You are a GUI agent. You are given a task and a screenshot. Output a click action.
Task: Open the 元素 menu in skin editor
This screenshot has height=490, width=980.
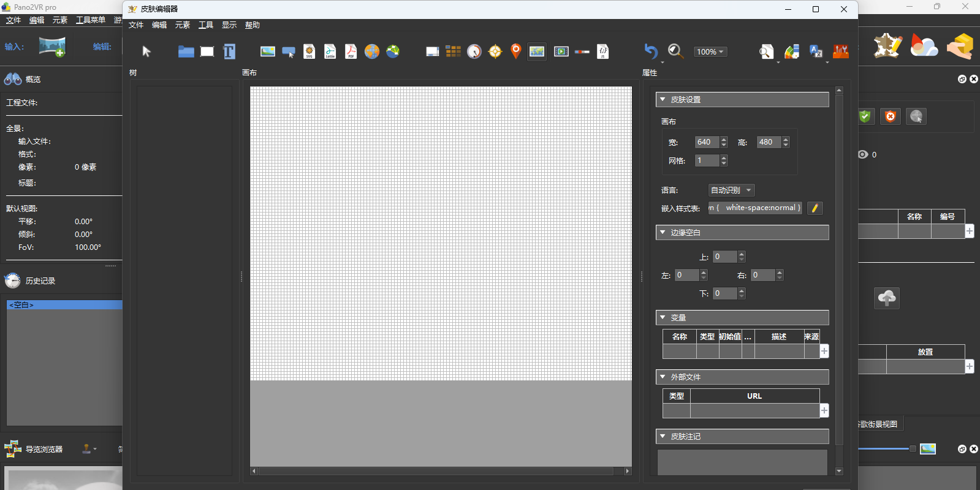click(x=183, y=25)
